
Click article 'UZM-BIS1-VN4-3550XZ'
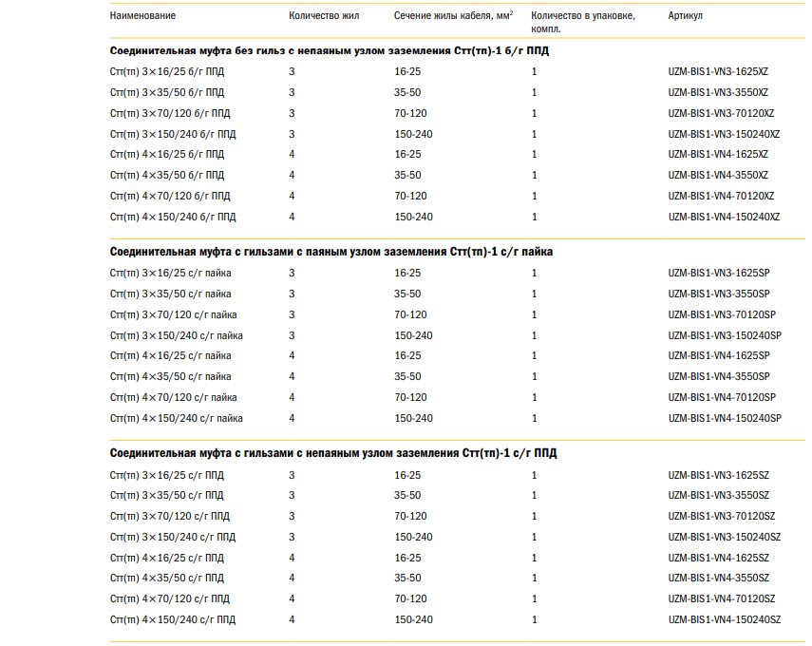pyautogui.click(x=718, y=175)
